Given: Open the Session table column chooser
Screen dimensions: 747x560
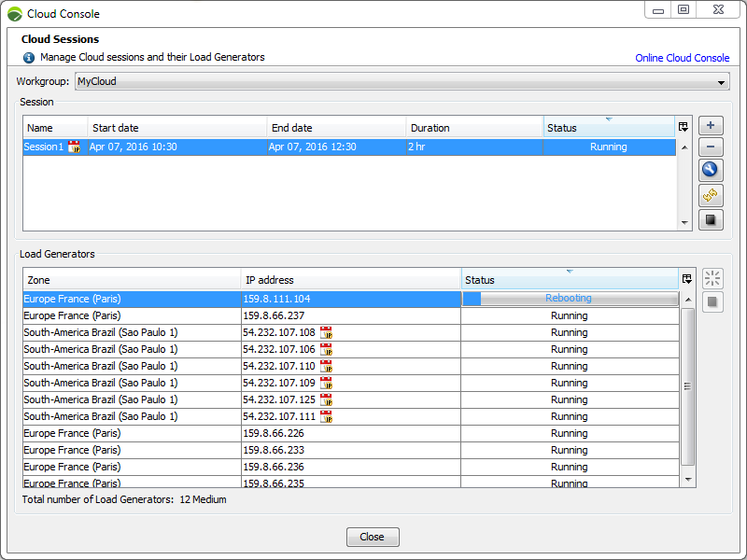Looking at the screenshot, I should pyautogui.click(x=684, y=127).
